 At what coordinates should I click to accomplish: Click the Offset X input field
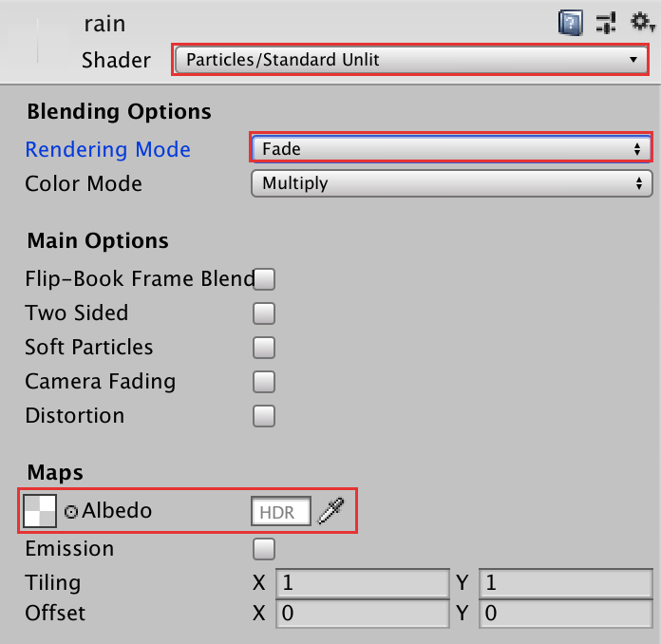tap(362, 615)
